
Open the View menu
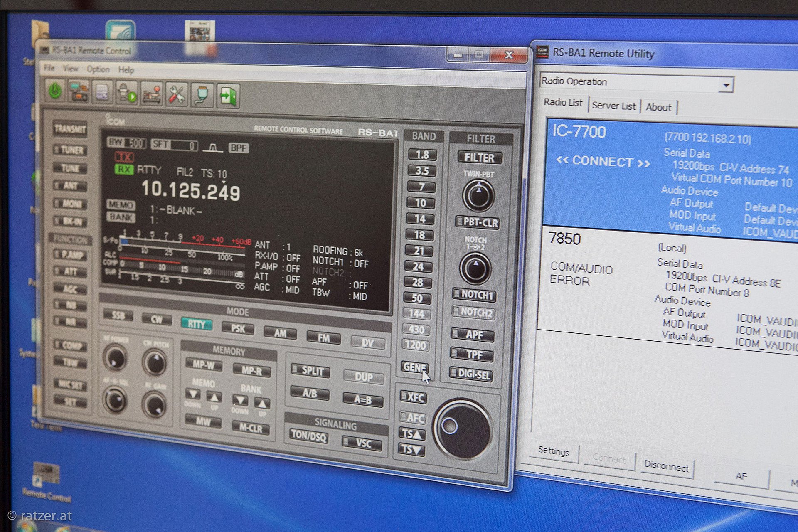click(70, 69)
